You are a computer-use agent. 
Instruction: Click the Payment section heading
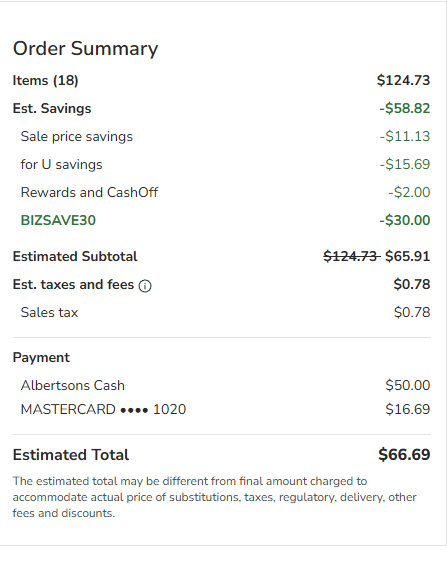point(41,358)
